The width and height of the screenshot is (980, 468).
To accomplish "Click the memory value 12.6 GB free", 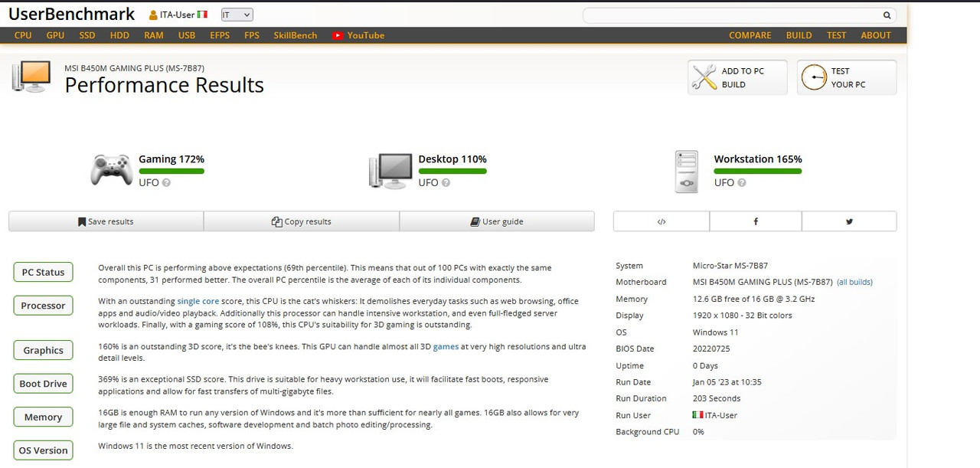I will point(754,299).
